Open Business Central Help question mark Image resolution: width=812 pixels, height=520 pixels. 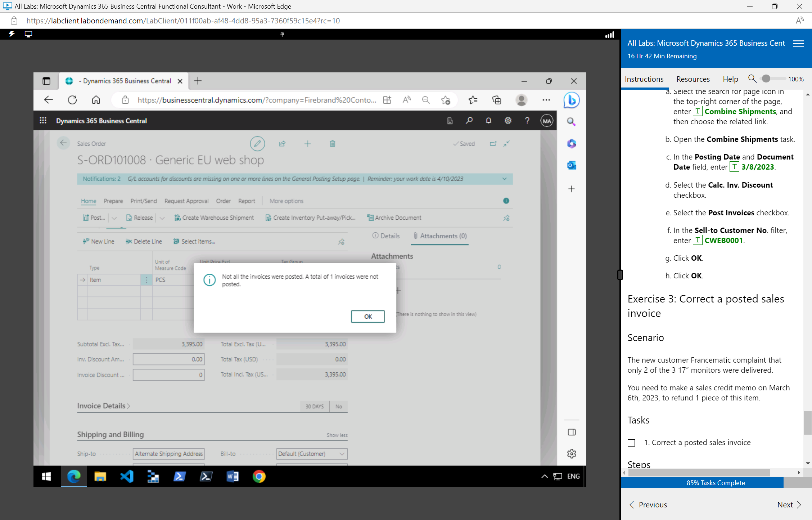(527, 121)
